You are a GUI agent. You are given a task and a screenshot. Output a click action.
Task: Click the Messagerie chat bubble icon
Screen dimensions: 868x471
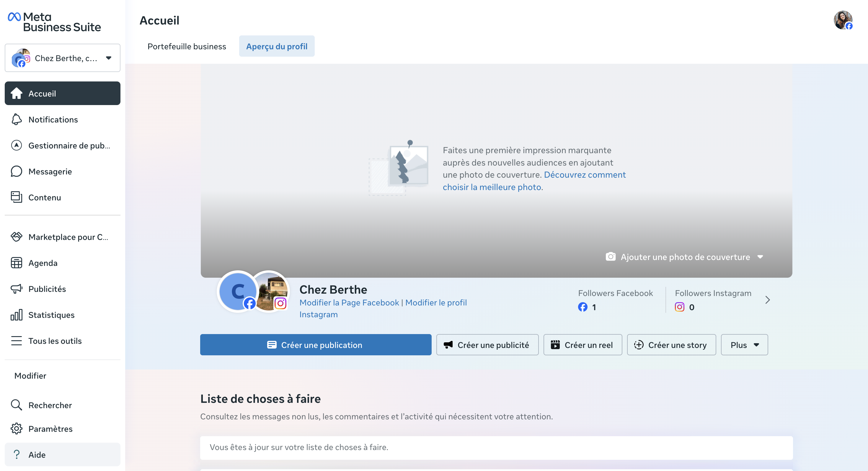(x=16, y=171)
